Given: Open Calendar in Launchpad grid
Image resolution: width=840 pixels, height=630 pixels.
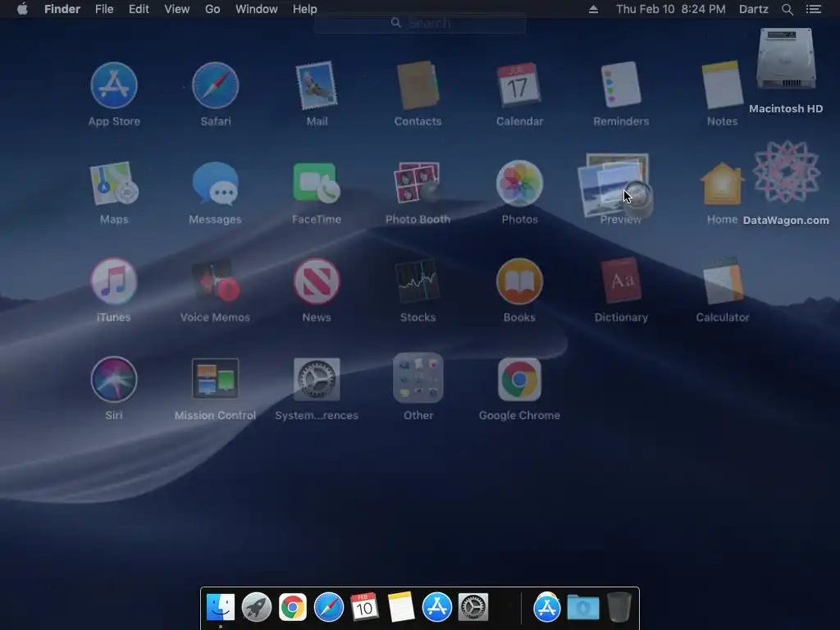Looking at the screenshot, I should (519, 85).
